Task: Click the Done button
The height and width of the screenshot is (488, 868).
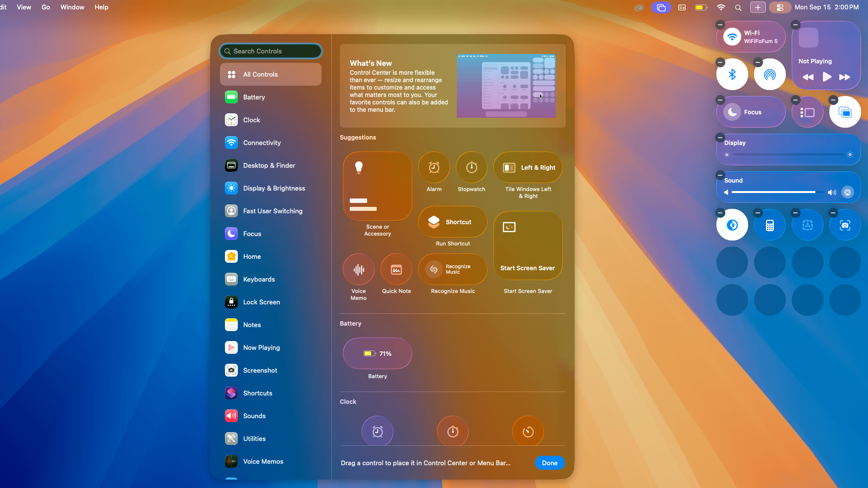Action: pos(549,463)
